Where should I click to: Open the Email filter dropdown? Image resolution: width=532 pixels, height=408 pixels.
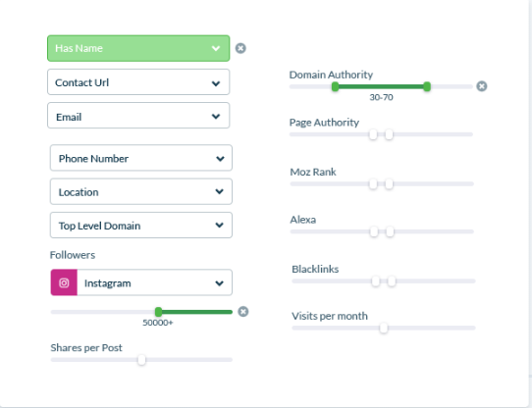tap(138, 116)
